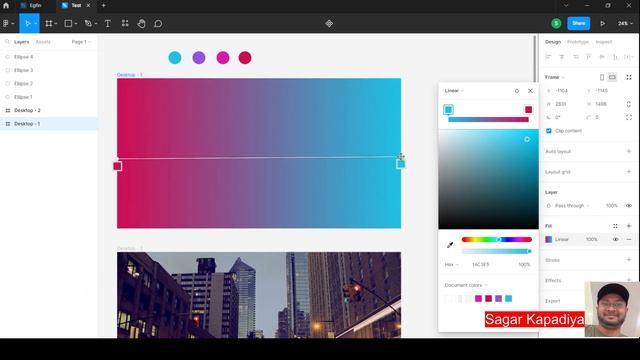Expand the Document colors dropdown
Viewport: 640px width, 360px height.
coord(466,285)
